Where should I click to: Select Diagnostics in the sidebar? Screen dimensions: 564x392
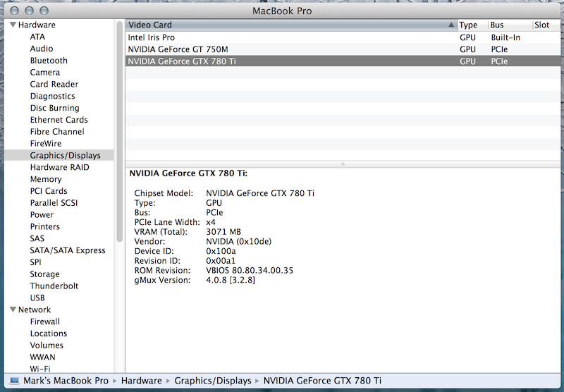(52, 96)
